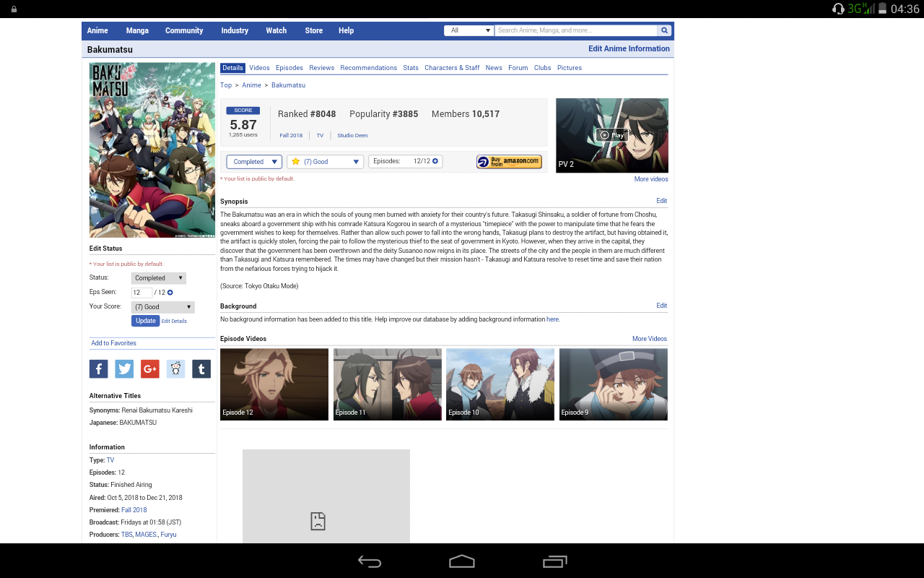Tap the Android home button
Screen dimensions: 924x578
tap(461, 561)
